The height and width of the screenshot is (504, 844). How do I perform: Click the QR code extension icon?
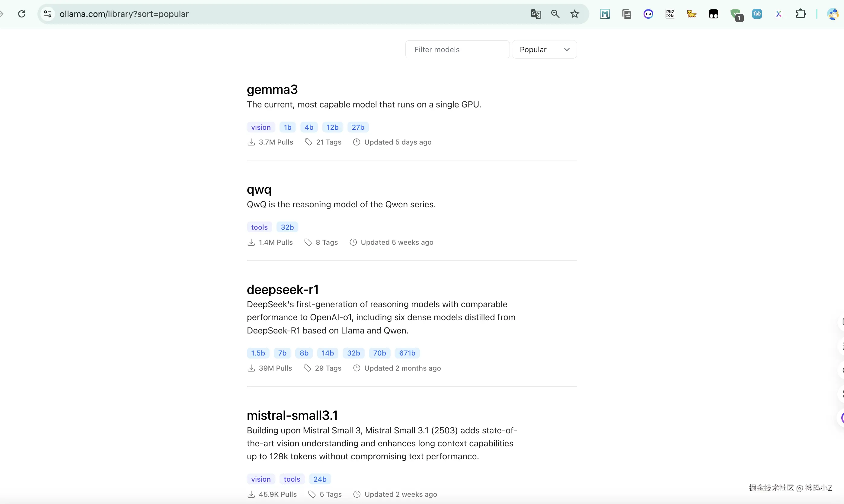670,14
